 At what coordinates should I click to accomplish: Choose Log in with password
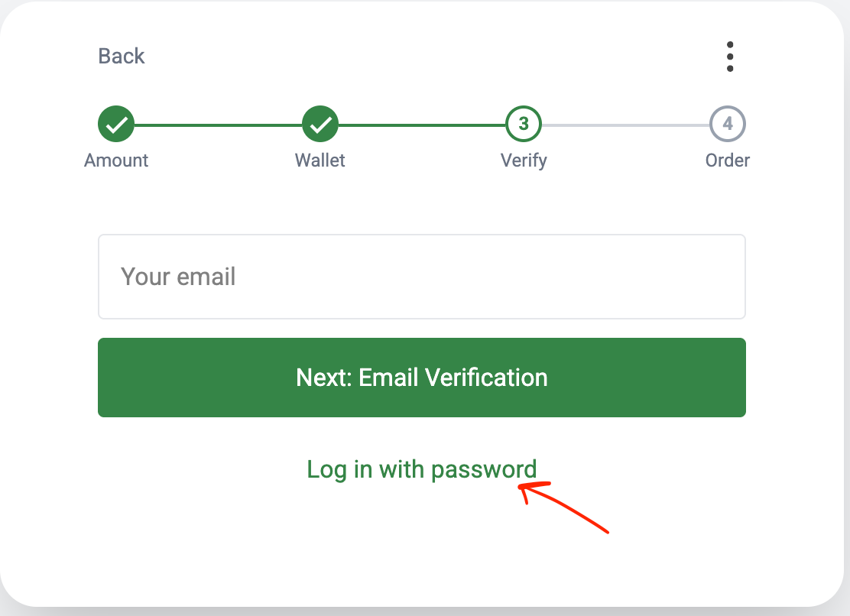pos(421,468)
